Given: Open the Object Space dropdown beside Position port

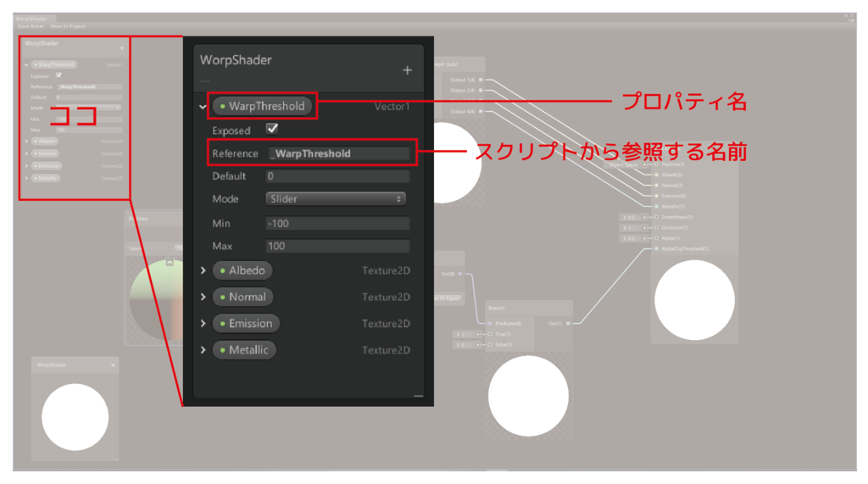Looking at the screenshot, I should pyautogui.click(x=627, y=164).
